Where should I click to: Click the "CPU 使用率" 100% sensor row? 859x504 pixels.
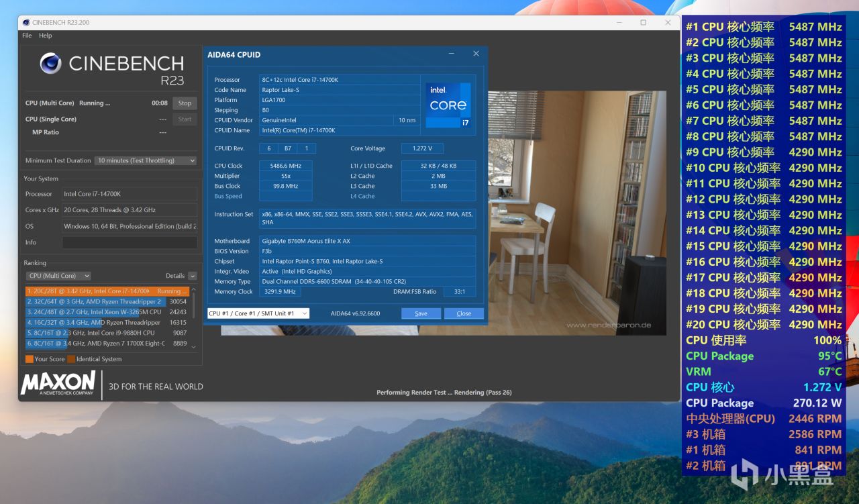coord(764,340)
